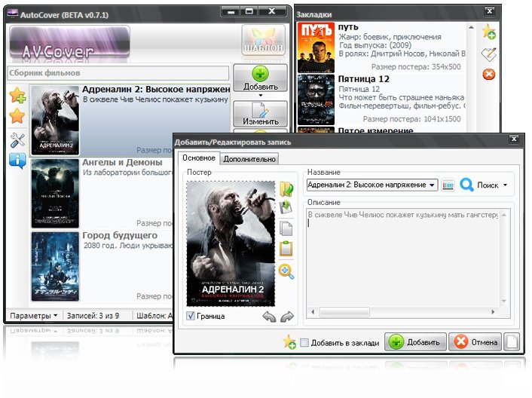
Task: Rotate poster with the right arrow icon
Action: coord(286,317)
